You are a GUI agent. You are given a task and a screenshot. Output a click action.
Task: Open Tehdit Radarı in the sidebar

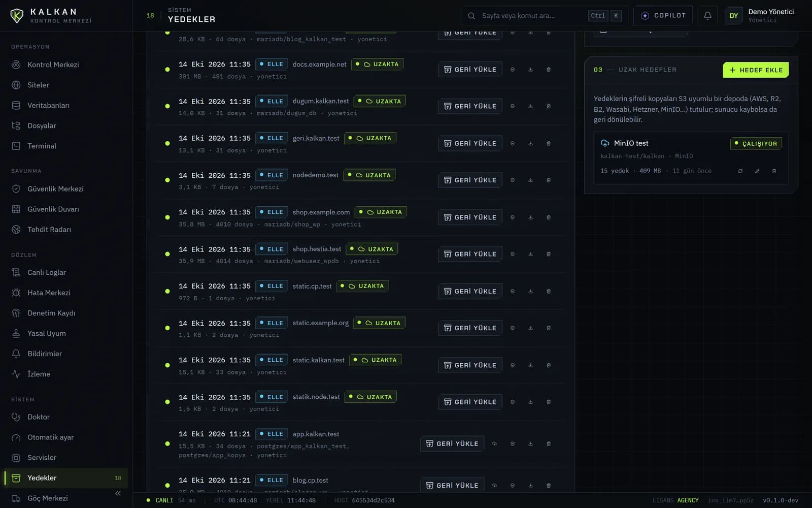tap(66, 229)
